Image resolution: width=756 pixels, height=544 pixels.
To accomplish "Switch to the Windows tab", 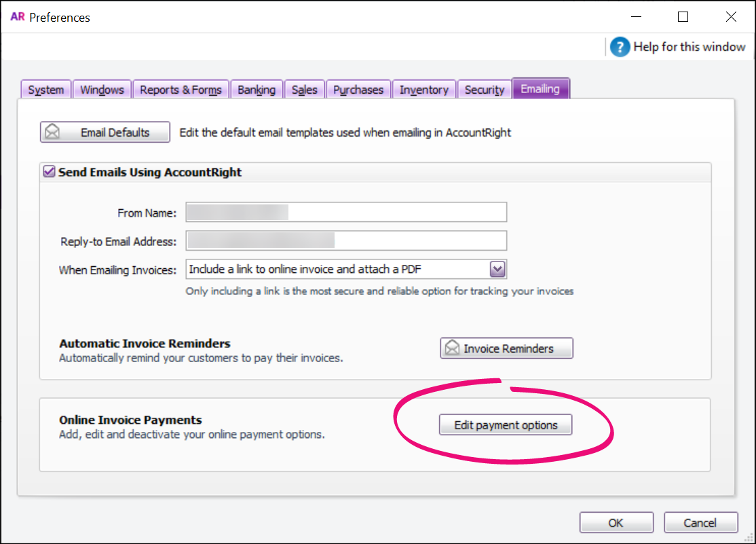I will [x=102, y=90].
